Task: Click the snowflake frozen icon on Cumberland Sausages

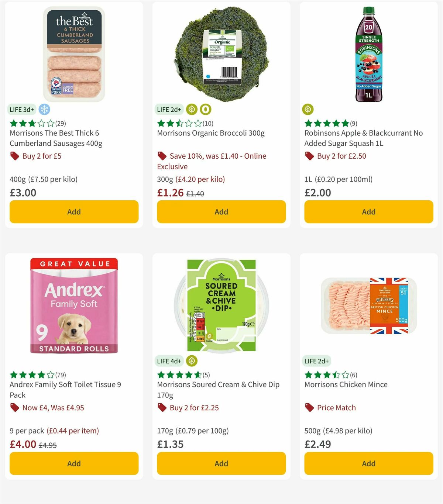Action: pos(44,110)
